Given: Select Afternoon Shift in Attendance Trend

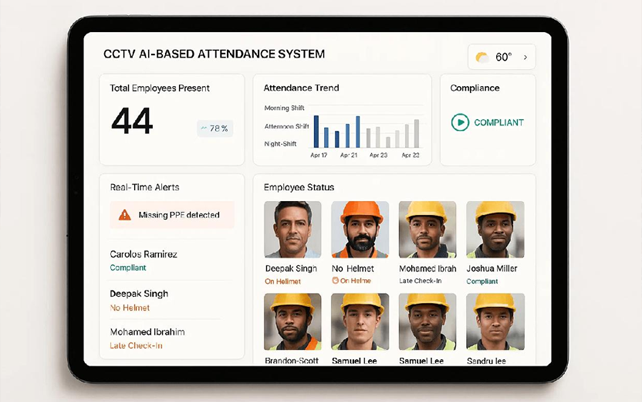Looking at the screenshot, I should [286, 126].
